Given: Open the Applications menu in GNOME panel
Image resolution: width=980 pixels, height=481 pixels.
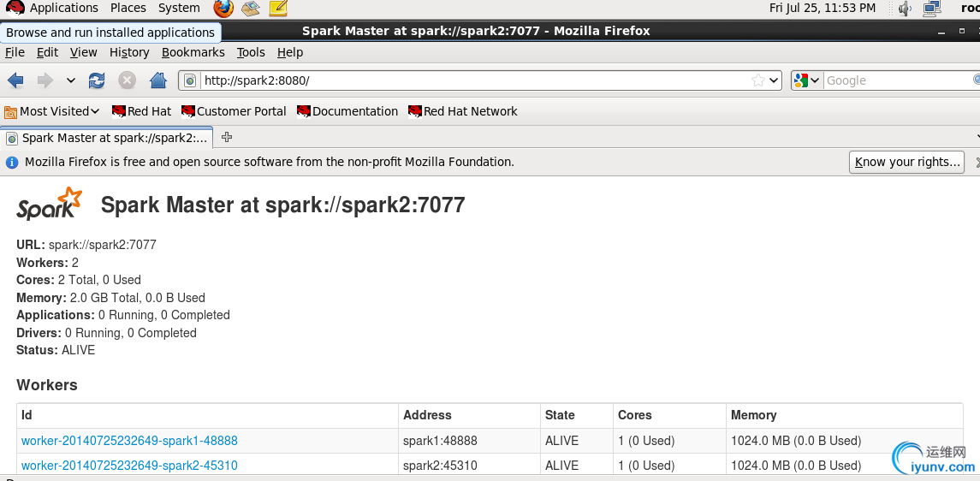Looking at the screenshot, I should coord(63,8).
